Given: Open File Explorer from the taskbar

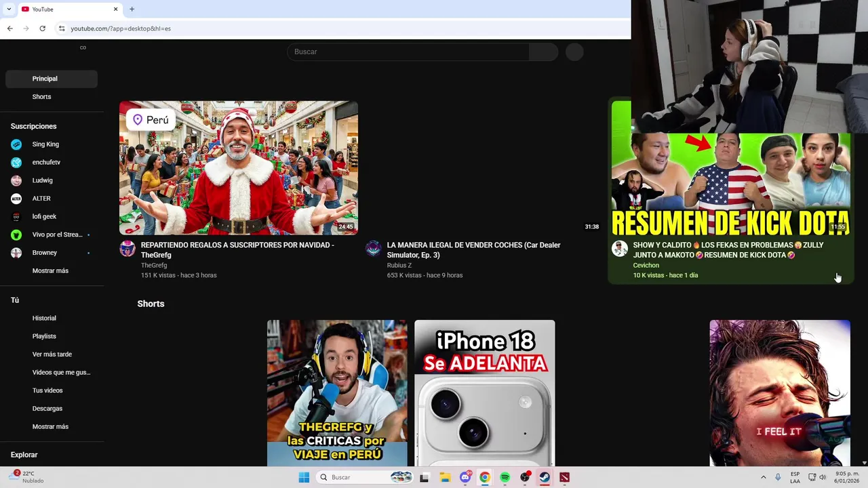Looking at the screenshot, I should click(x=445, y=477).
